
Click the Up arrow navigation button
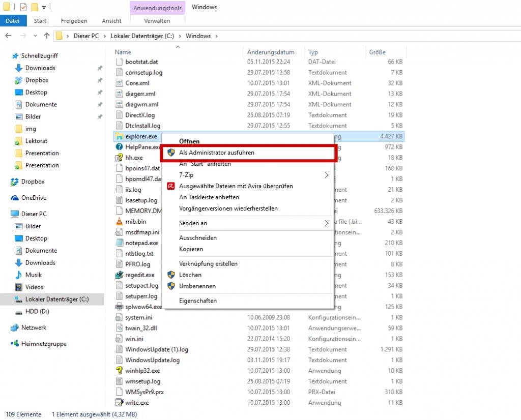(x=47, y=36)
